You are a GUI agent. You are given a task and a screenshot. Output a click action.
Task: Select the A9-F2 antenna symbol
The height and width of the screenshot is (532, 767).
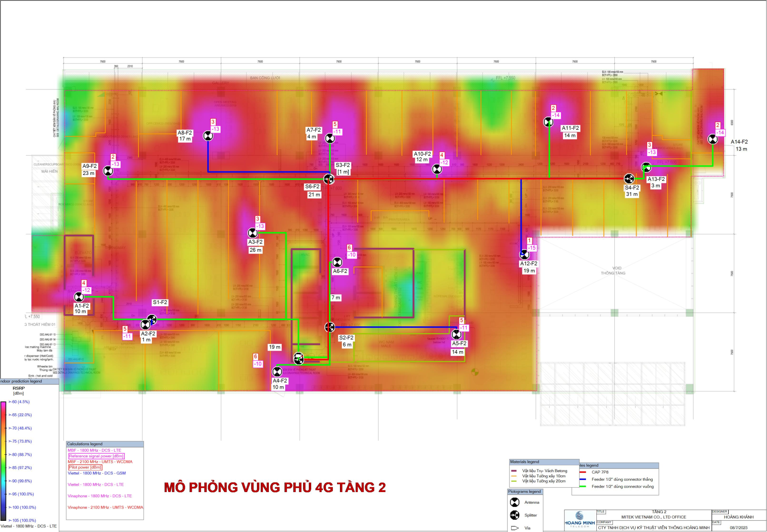(108, 171)
